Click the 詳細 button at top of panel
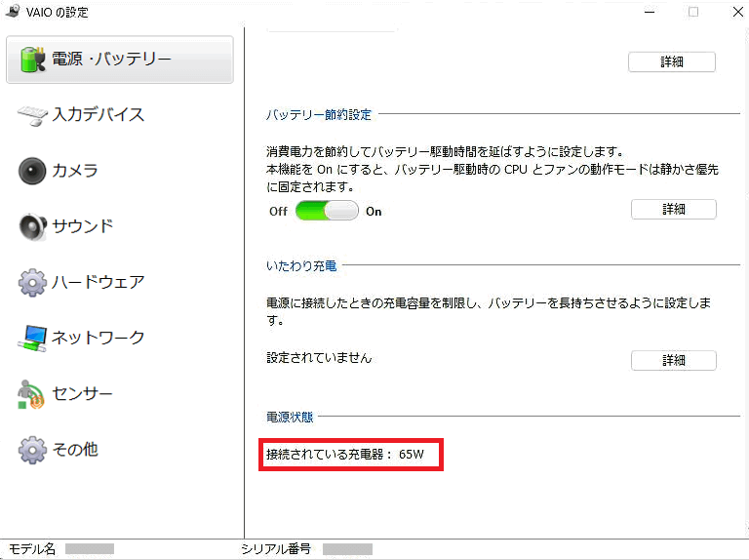This screenshot has height=560, width=749. pos(672,62)
